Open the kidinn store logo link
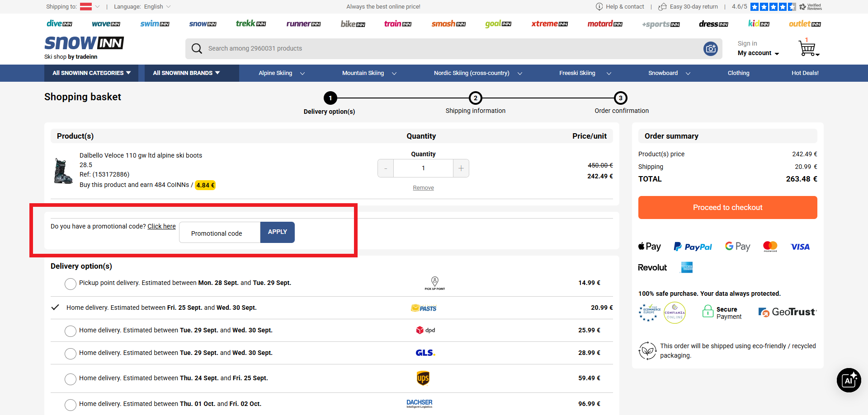Viewport: 868px width, 415px height. [x=759, y=23]
